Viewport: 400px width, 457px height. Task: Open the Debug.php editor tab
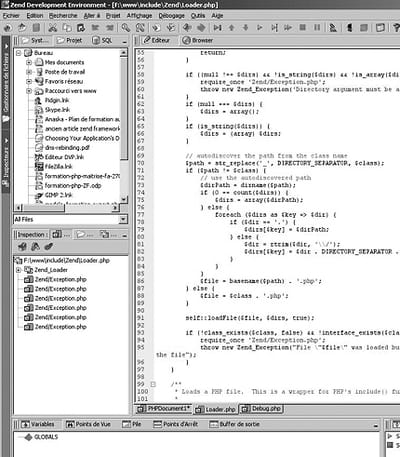(262, 409)
